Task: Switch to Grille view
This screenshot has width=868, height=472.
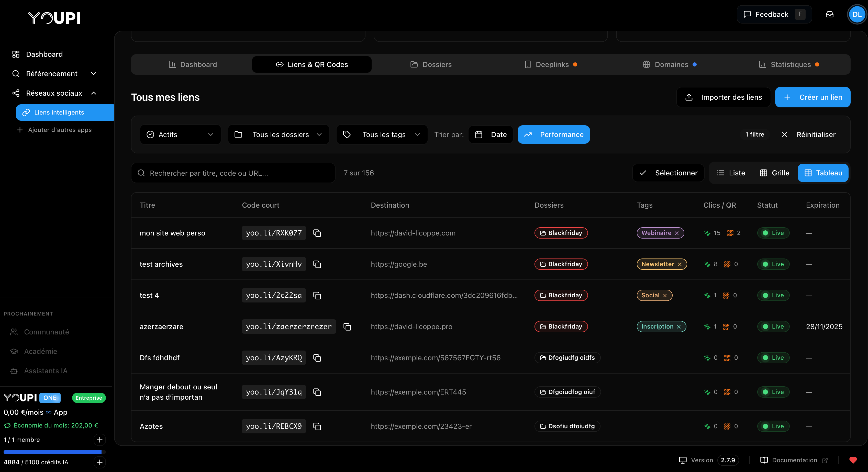Action: pos(775,173)
